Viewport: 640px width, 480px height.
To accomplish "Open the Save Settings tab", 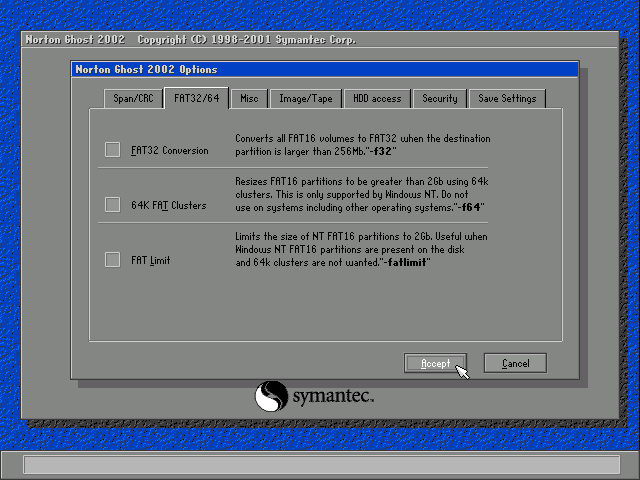I will [x=507, y=99].
